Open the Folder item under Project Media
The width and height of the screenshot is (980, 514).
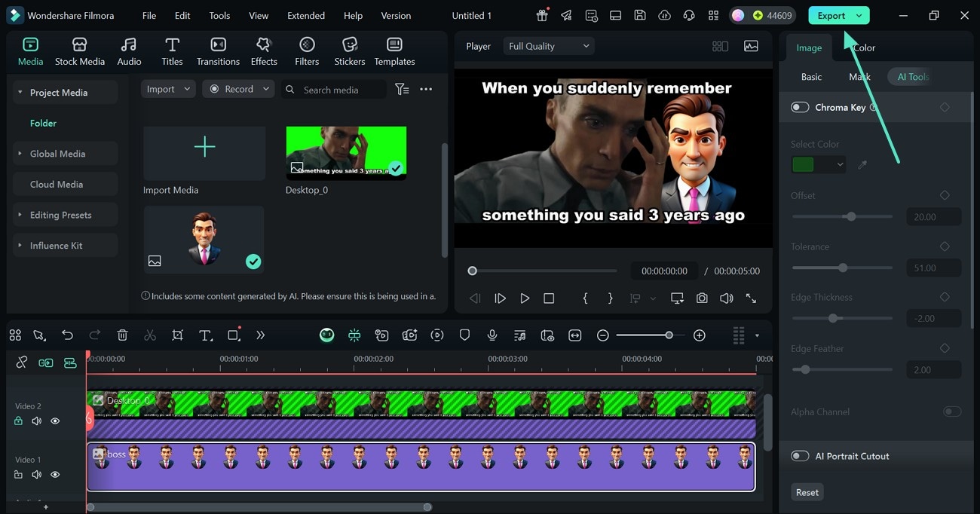click(x=43, y=123)
